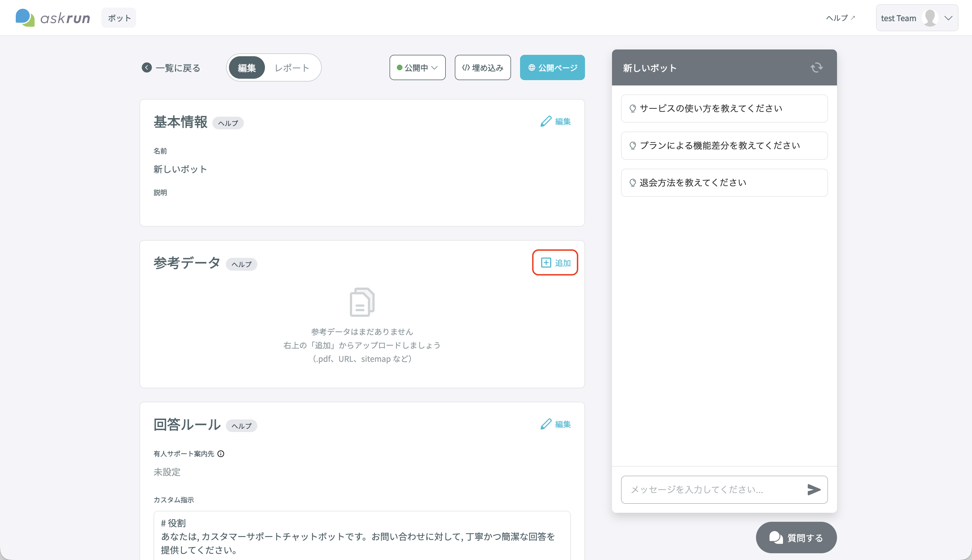This screenshot has height=560, width=972.
Task: Click the 埋め込み button
Action: [x=483, y=67]
